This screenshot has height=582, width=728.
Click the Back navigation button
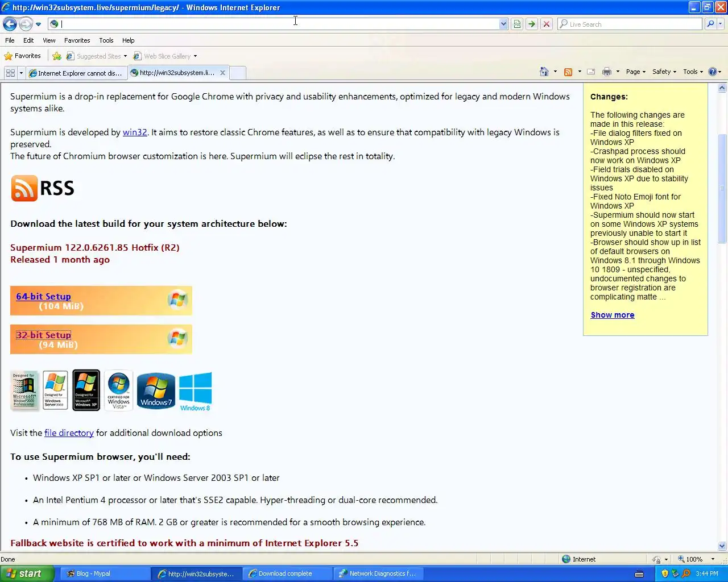pyautogui.click(x=10, y=24)
